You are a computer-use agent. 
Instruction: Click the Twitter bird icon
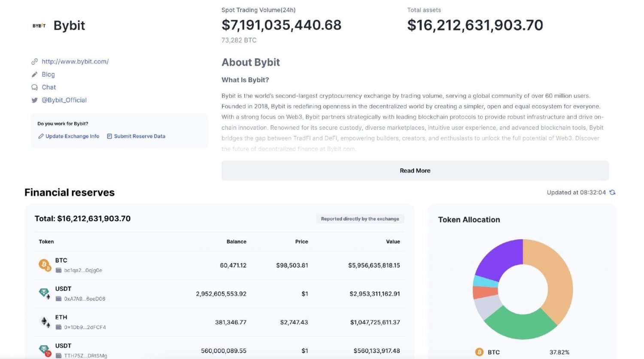[34, 100]
